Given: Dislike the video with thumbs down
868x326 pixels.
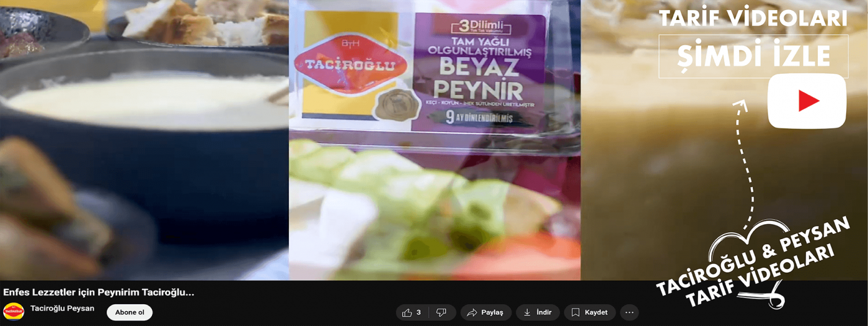Looking at the screenshot, I should tap(441, 312).
